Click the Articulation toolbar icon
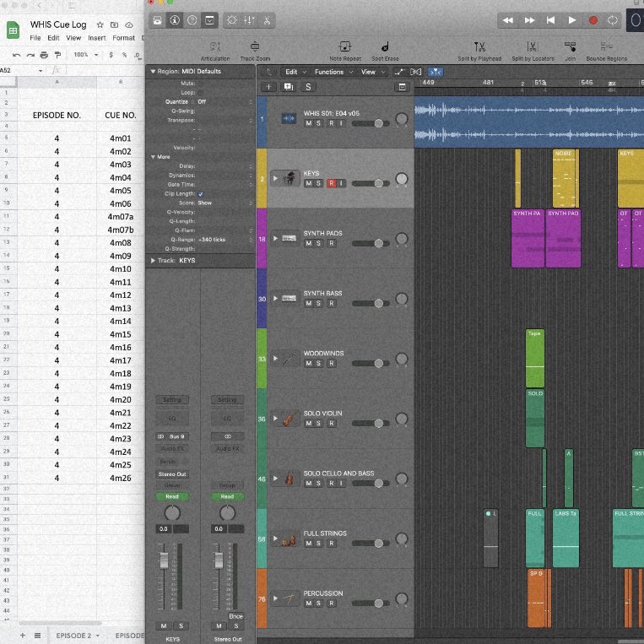The image size is (644, 644). coord(214,46)
